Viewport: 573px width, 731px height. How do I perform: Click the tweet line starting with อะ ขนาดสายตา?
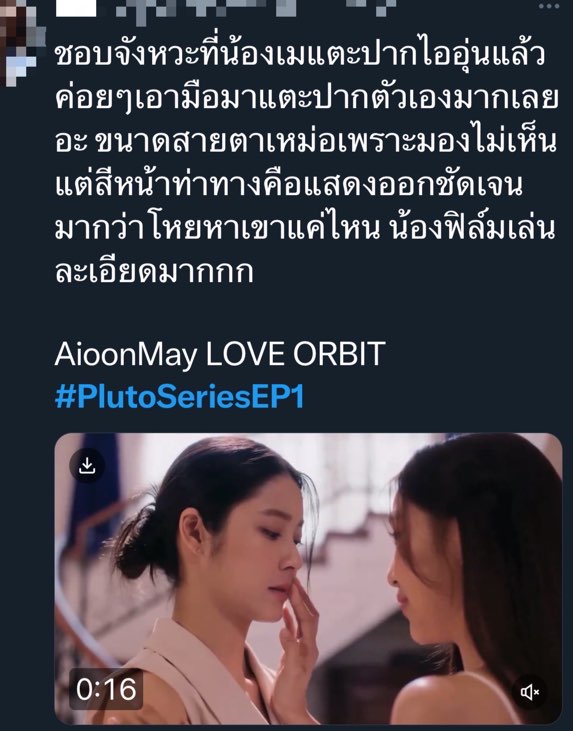[306, 142]
